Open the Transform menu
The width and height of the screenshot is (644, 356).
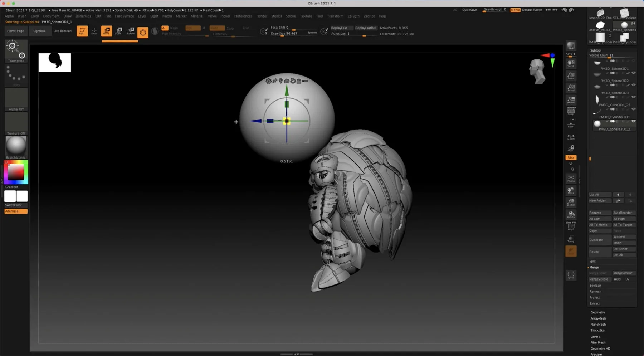coord(335,16)
